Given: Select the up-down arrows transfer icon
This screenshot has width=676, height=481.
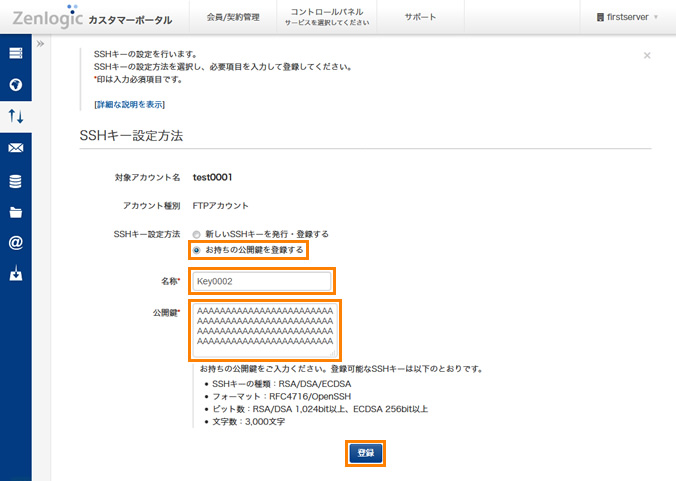Looking at the screenshot, I should pos(16,116).
